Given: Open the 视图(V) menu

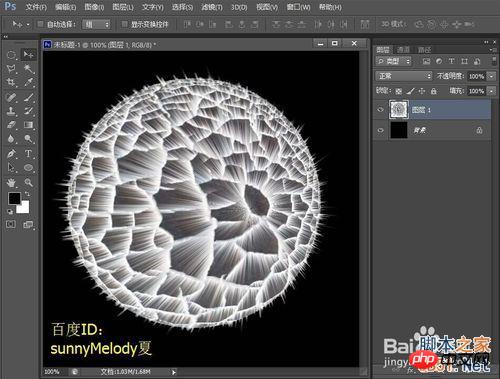Looking at the screenshot, I should [x=267, y=7].
